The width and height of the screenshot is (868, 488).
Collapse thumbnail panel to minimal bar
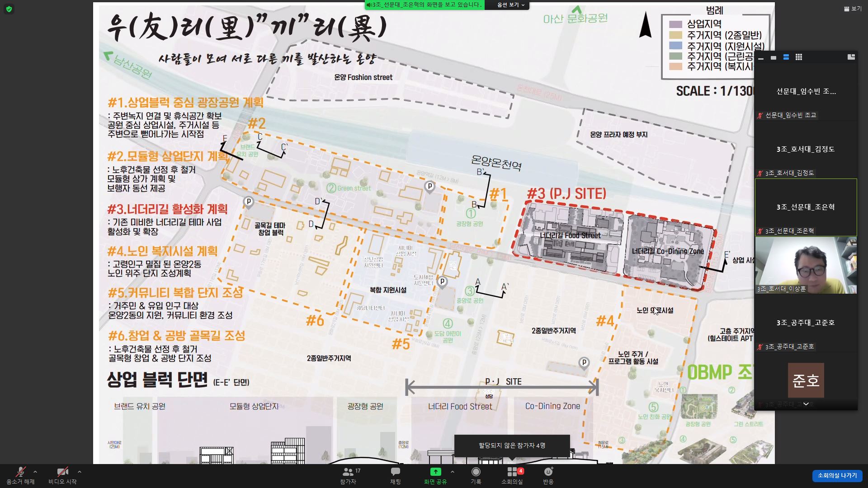pyautogui.click(x=761, y=58)
